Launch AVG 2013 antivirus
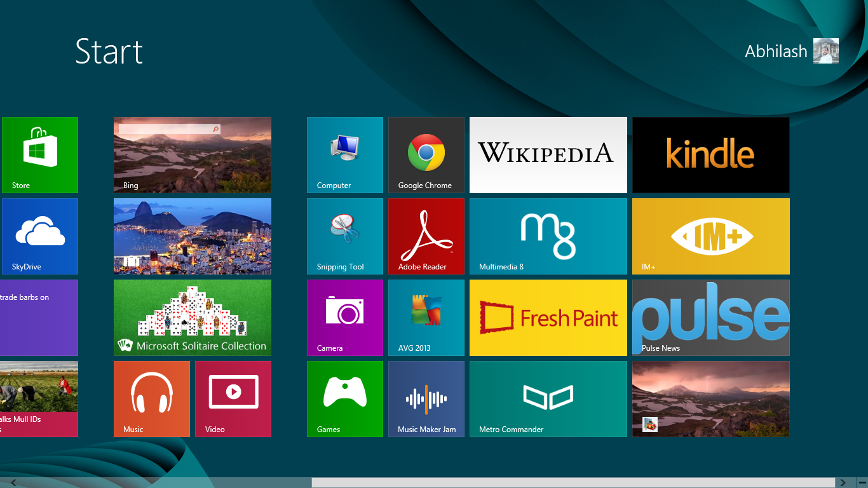The image size is (868, 488). (426, 318)
